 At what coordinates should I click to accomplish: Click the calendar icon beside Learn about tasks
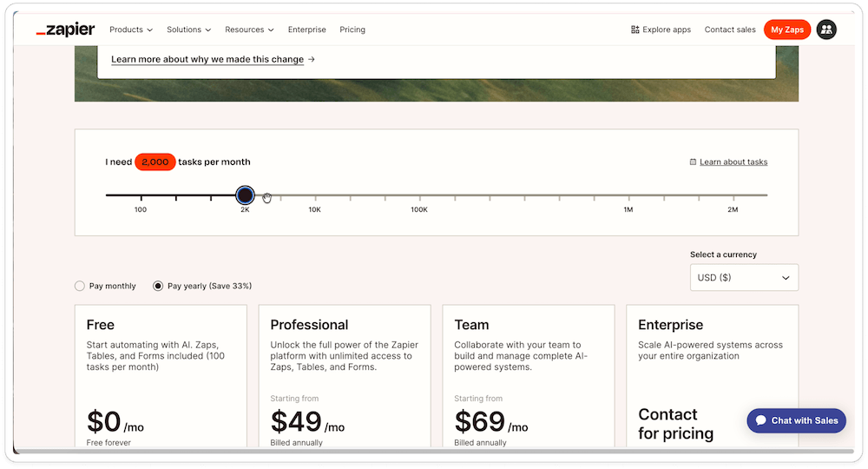click(693, 162)
